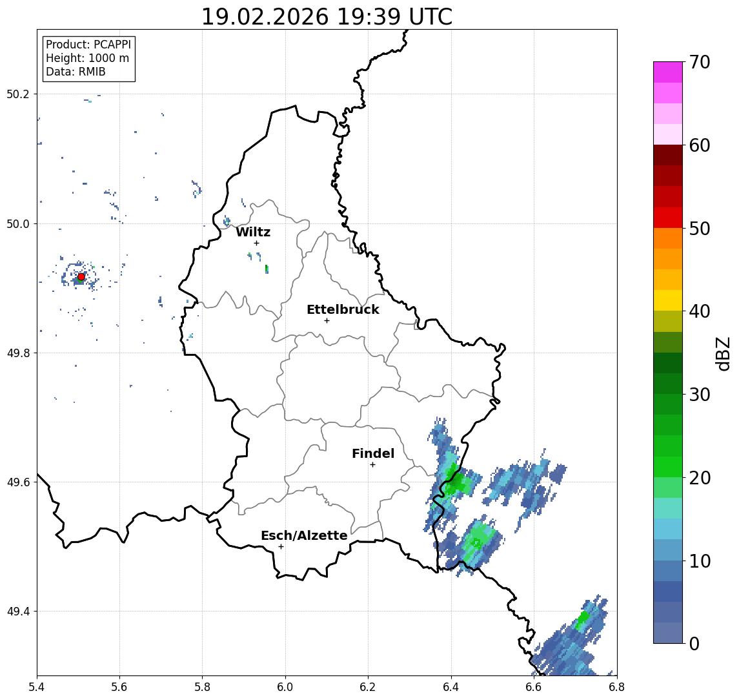Viewport: 739px width, 700px height.
Task: Click the orange colorbar segment below 50
Action: [x=668, y=238]
